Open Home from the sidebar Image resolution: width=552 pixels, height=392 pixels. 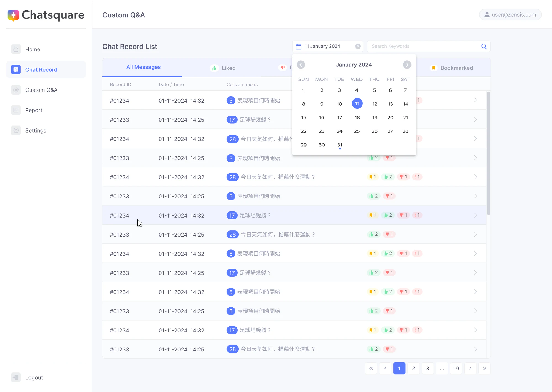click(x=46, y=49)
